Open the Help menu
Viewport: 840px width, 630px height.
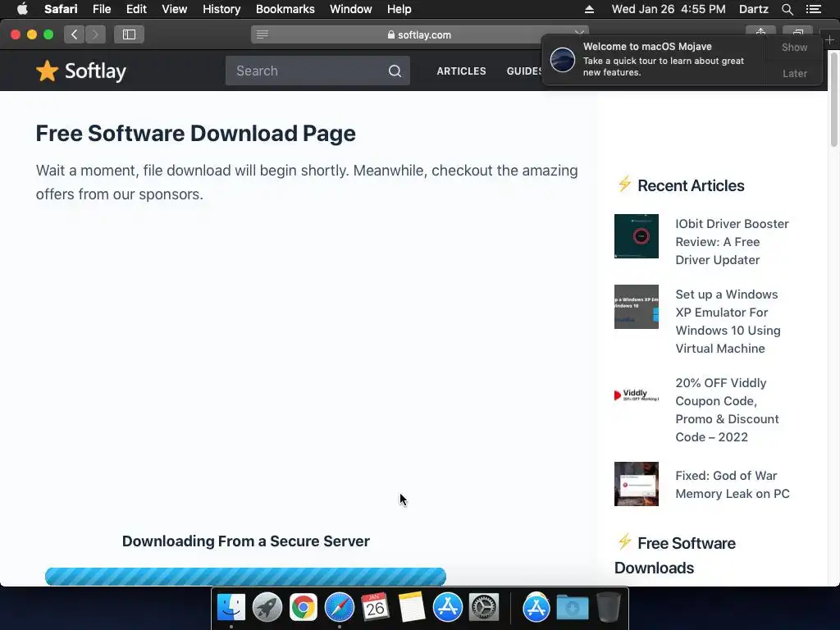click(x=399, y=9)
